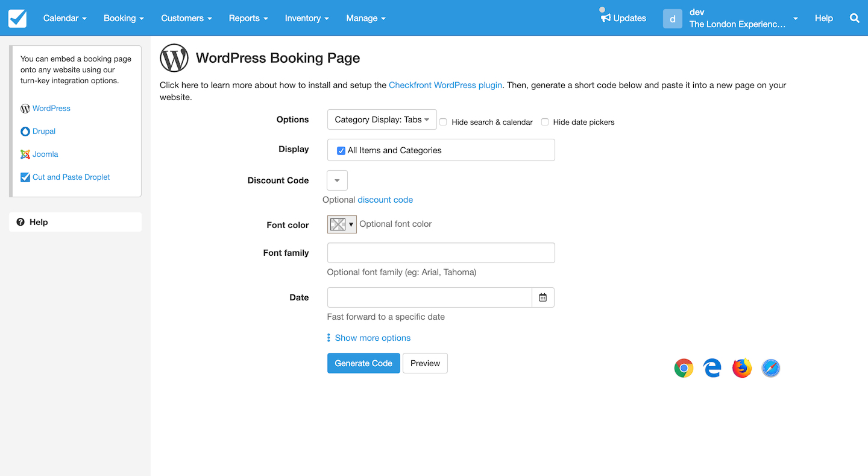Image resolution: width=868 pixels, height=476 pixels.
Task: Expand Show more options link
Action: (x=373, y=338)
